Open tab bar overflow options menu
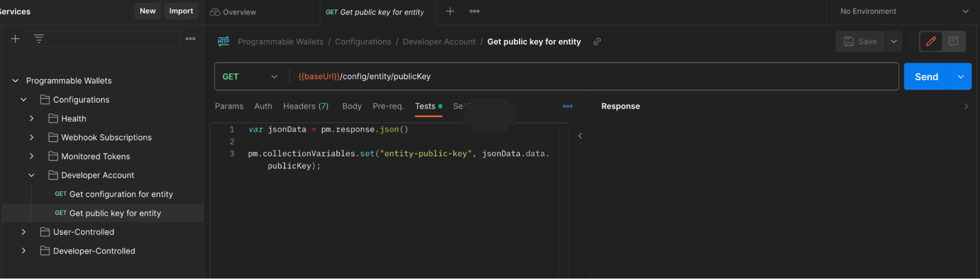 [474, 11]
